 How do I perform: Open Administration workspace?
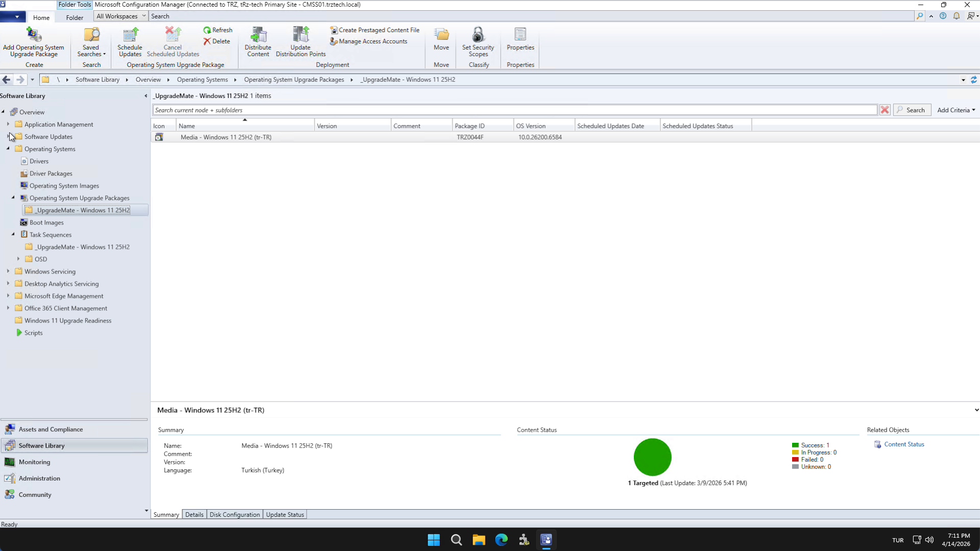(x=75, y=479)
